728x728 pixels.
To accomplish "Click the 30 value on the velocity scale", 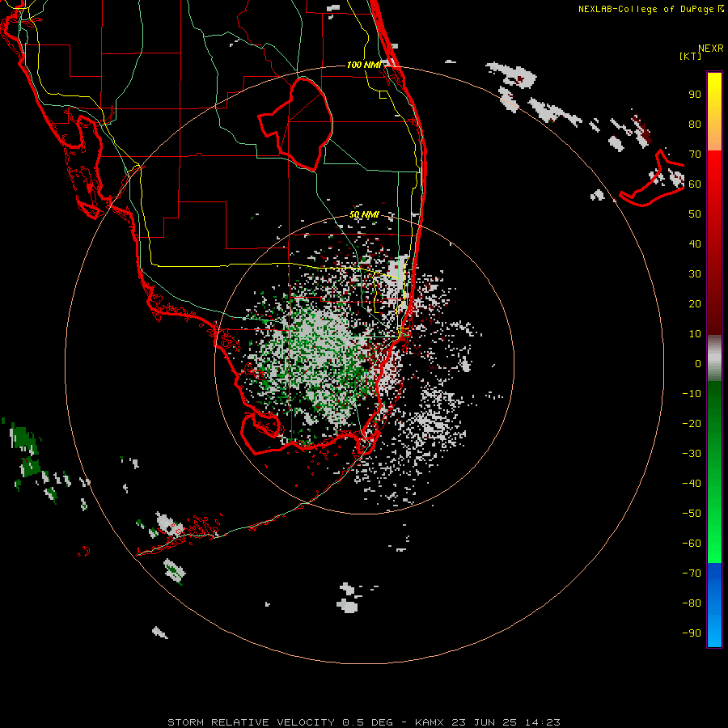I will click(695, 274).
